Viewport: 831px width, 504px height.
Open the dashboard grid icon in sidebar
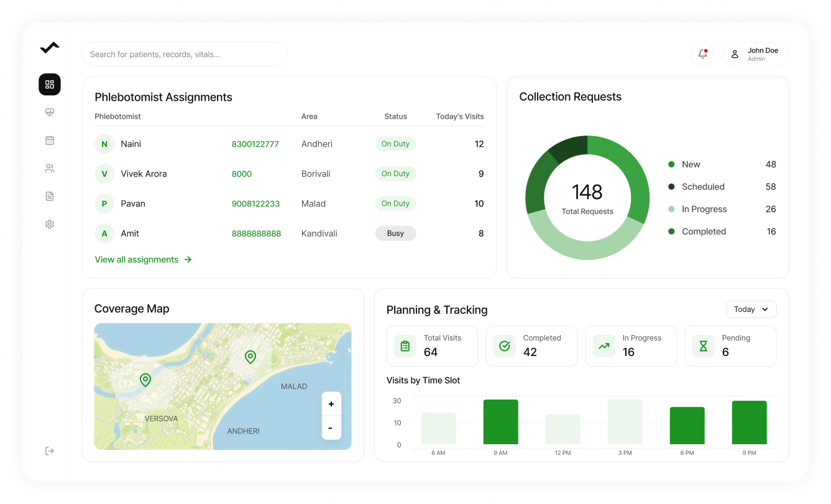pos(50,85)
